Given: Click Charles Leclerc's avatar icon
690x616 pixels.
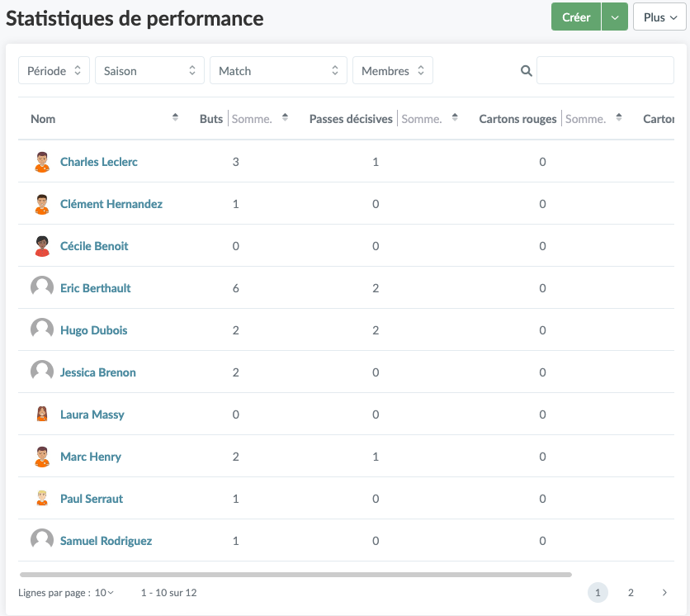Looking at the screenshot, I should 42,162.
